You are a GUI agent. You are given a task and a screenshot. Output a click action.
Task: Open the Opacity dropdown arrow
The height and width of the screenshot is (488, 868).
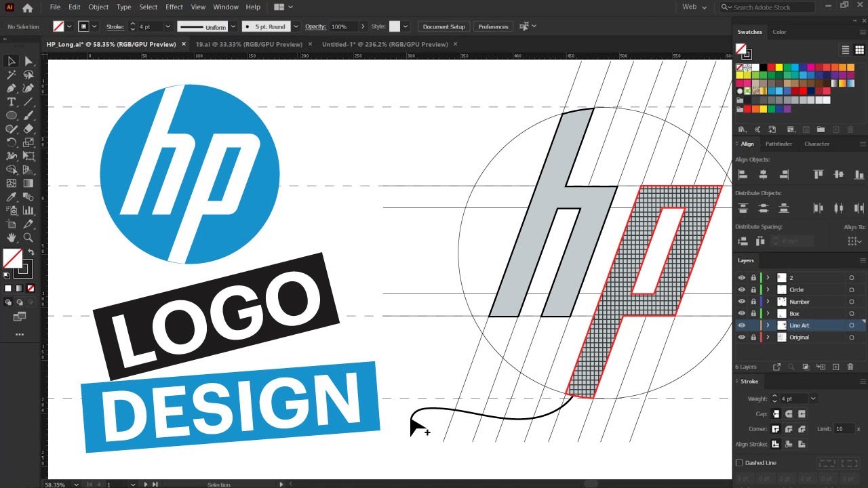click(x=363, y=26)
